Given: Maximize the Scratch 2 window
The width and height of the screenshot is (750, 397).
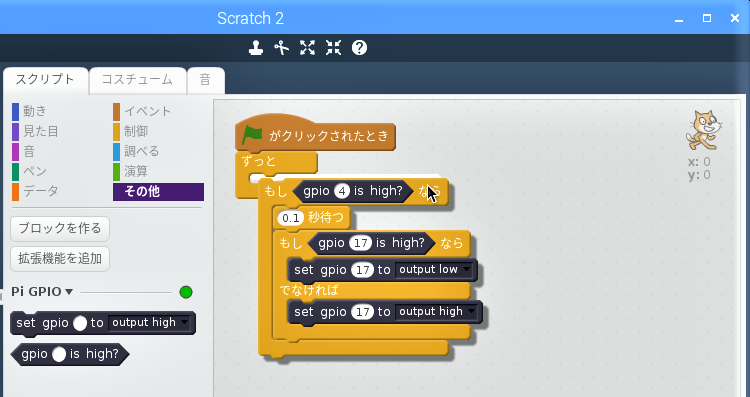Looking at the screenshot, I should [x=706, y=18].
